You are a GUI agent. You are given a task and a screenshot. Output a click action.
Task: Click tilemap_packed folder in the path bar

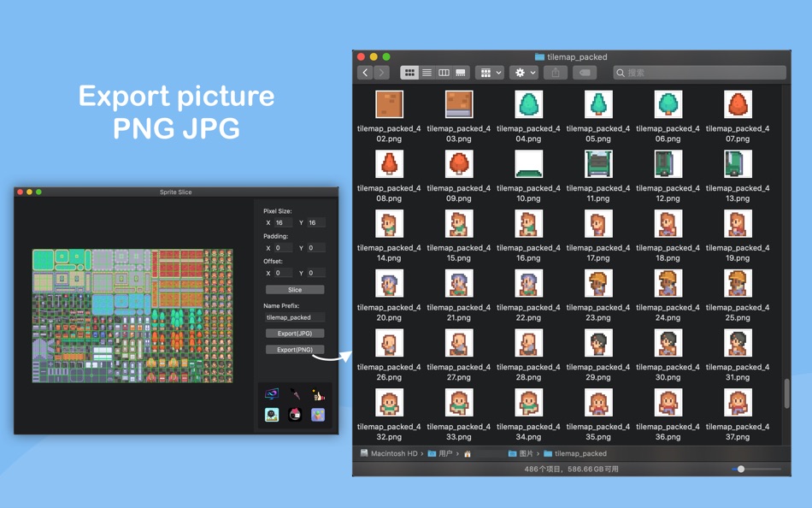coord(575,453)
